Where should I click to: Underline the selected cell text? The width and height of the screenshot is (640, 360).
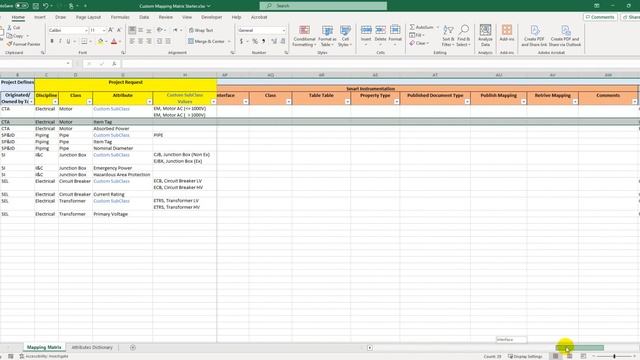point(68,41)
